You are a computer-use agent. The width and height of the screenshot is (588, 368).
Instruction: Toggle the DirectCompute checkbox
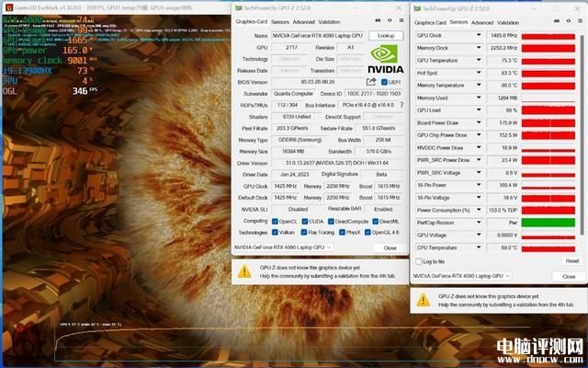pyautogui.click(x=331, y=221)
